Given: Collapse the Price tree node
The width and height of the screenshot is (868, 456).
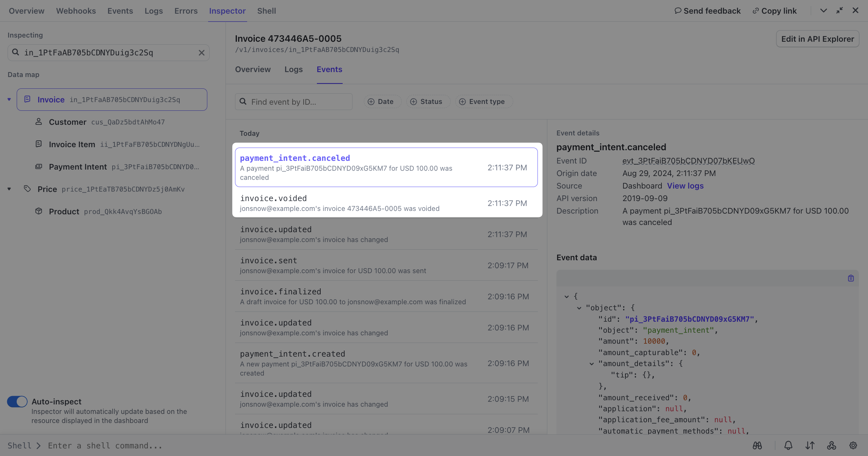Looking at the screenshot, I should pos(9,189).
